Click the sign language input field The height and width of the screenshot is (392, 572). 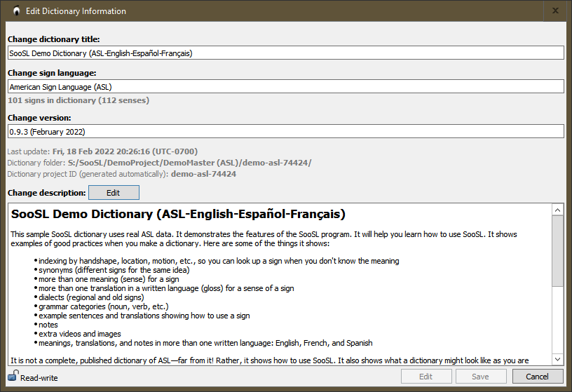coord(286,86)
